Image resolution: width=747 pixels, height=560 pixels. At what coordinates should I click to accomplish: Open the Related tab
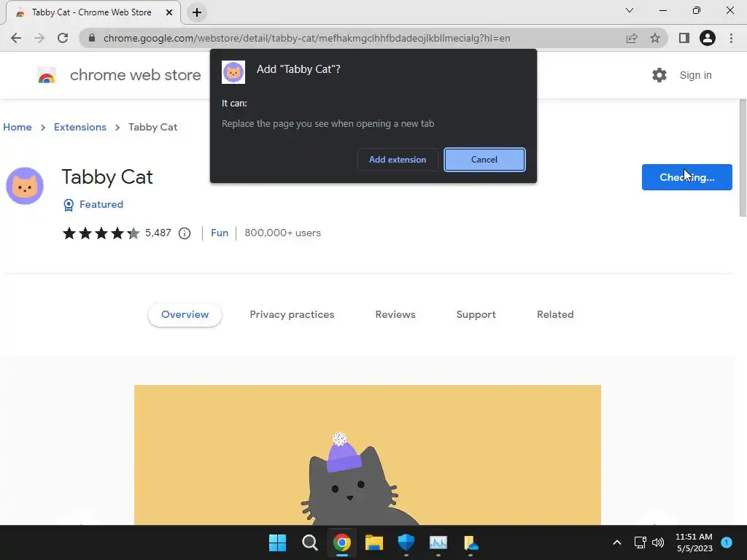point(555,315)
